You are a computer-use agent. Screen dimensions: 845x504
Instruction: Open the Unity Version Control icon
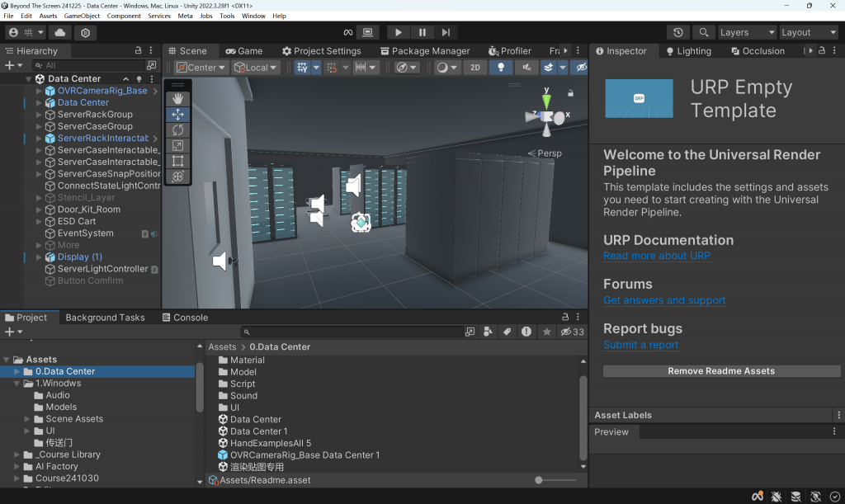tap(85, 32)
